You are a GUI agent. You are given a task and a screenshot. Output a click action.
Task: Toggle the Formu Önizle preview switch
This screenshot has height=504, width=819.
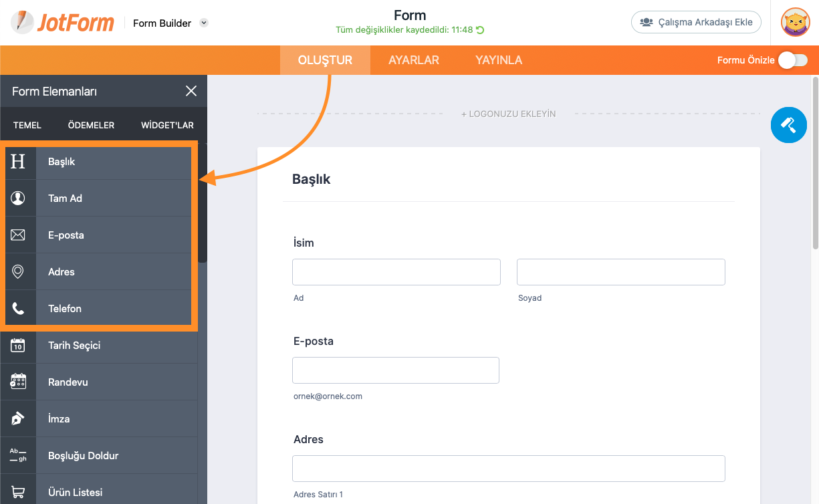click(793, 60)
